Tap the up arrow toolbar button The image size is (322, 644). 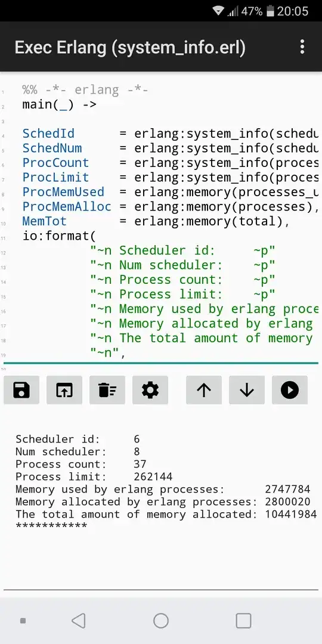pos(204,390)
